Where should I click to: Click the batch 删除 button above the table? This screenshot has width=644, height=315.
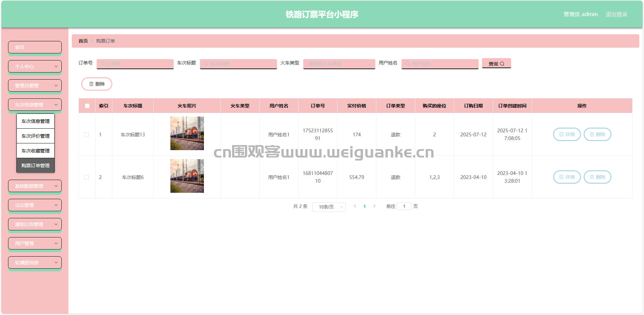click(x=97, y=84)
